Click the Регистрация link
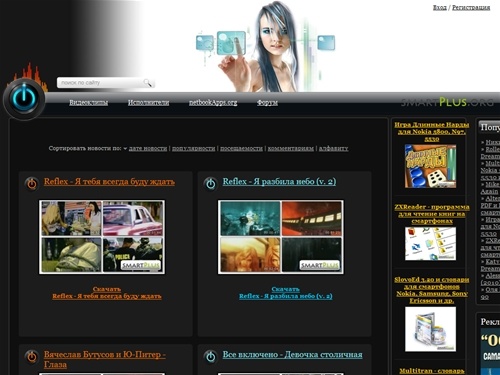 tap(471, 7)
